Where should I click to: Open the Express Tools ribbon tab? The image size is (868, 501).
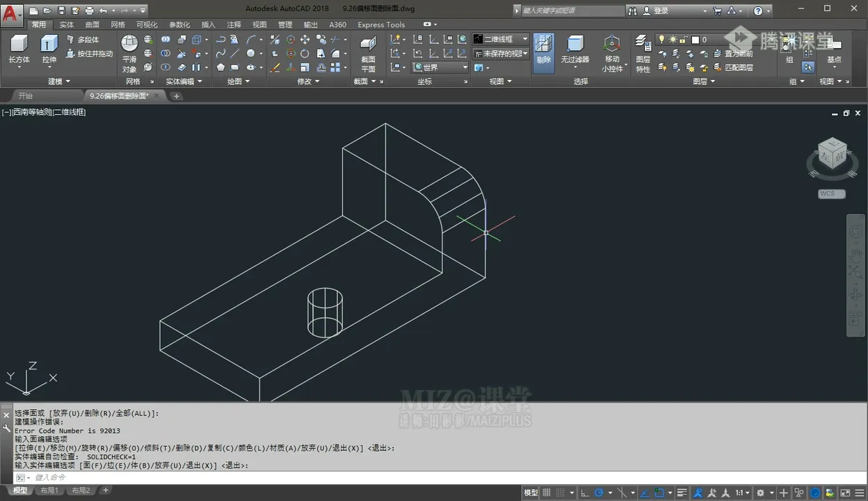click(380, 24)
